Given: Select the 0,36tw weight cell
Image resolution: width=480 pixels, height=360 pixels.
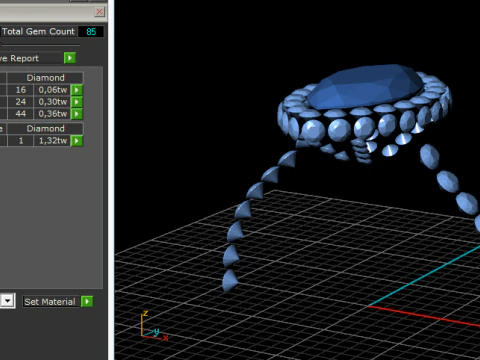Looking at the screenshot, I should coord(52,114).
